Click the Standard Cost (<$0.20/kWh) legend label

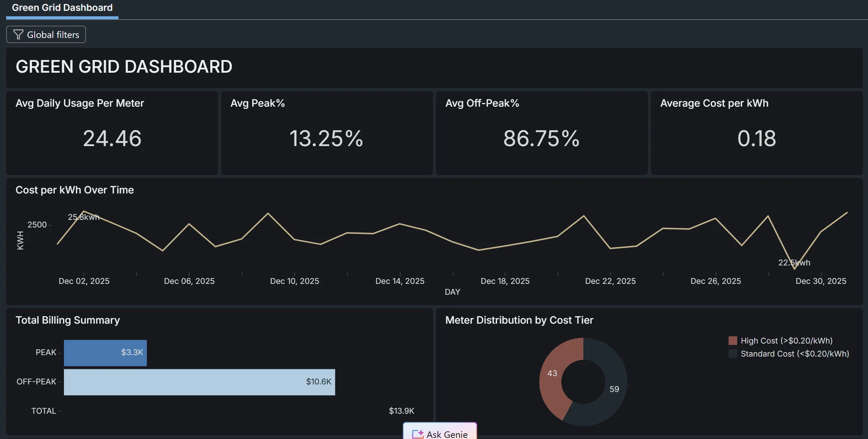click(x=795, y=354)
